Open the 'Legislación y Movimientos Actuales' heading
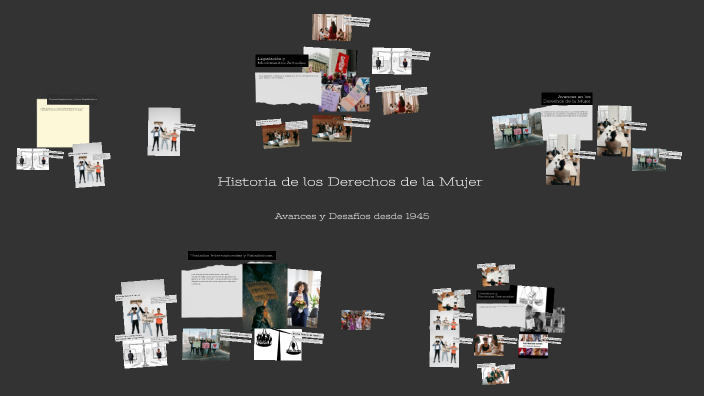 tap(282, 61)
